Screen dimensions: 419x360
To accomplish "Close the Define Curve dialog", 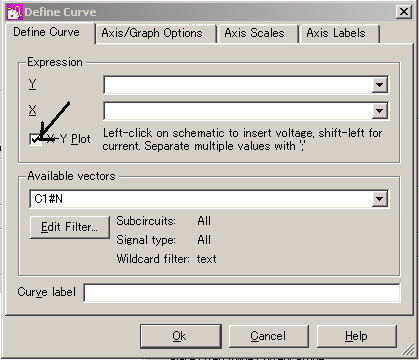I will (404, 12).
